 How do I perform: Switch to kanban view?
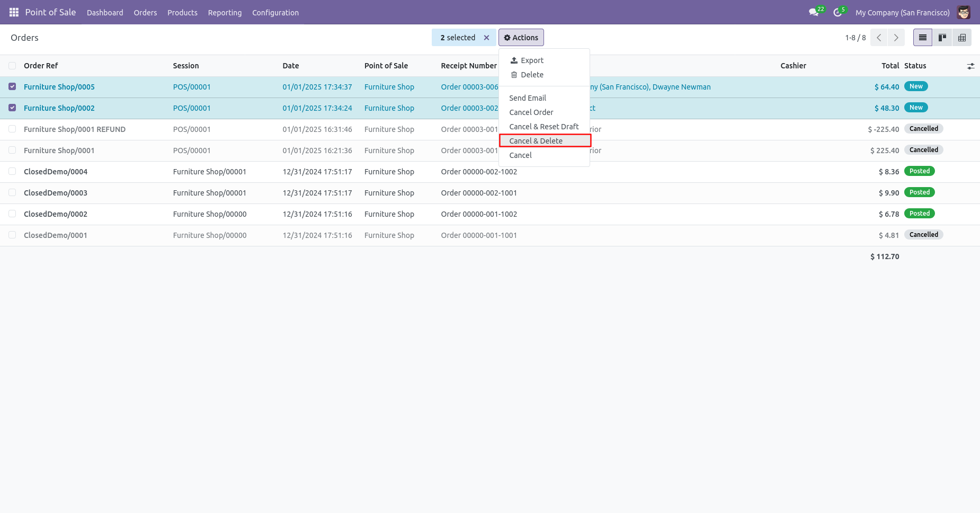942,38
